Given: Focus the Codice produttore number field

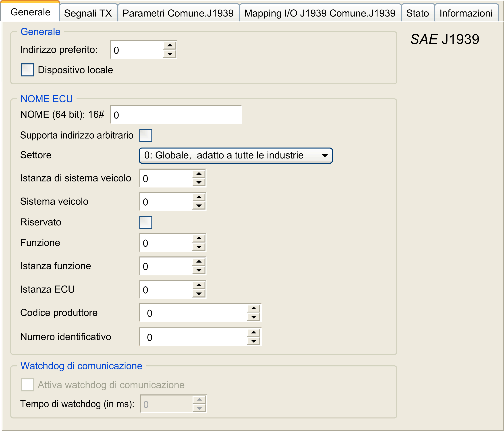Looking at the screenshot, I should coord(193,313).
